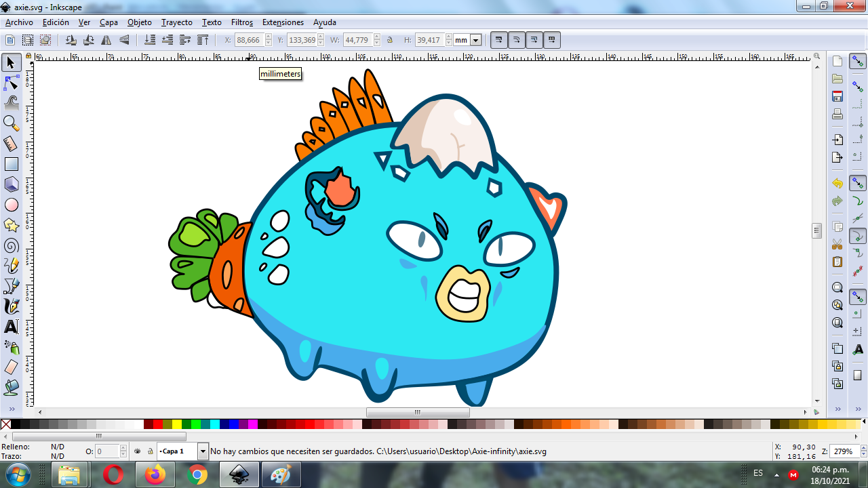Open the Archivo menu
868x488 pixels.
click(x=19, y=22)
